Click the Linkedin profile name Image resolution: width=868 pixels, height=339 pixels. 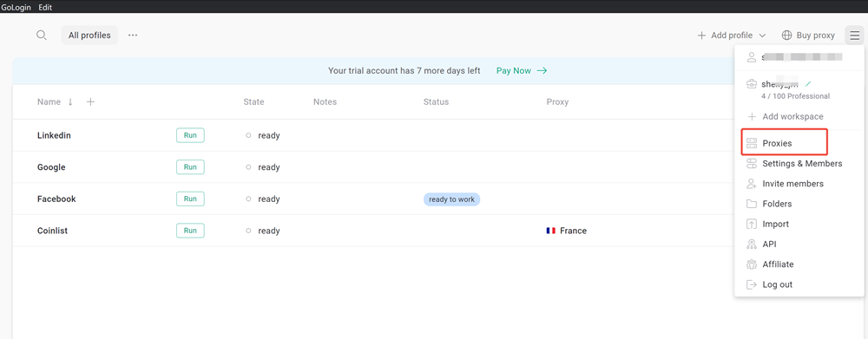tap(54, 135)
